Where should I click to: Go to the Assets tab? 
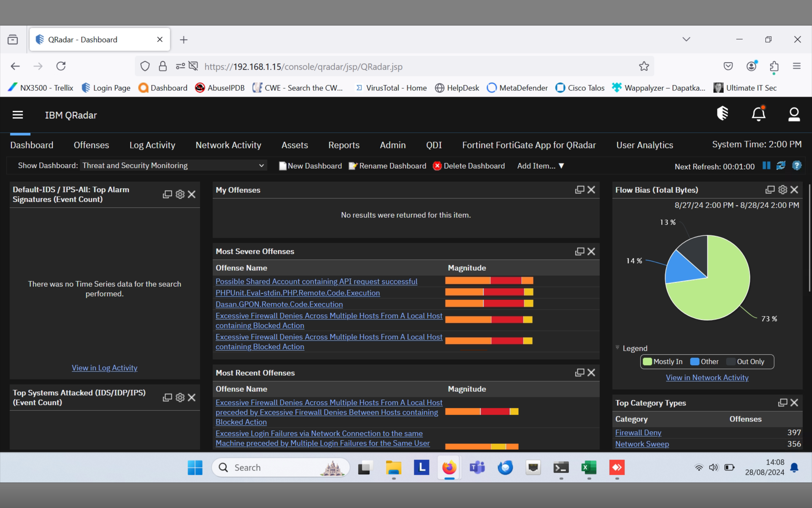[295, 145]
